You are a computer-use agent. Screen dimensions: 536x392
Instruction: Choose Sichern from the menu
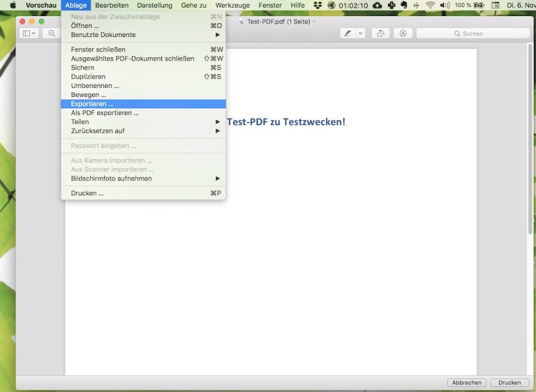coord(143,68)
